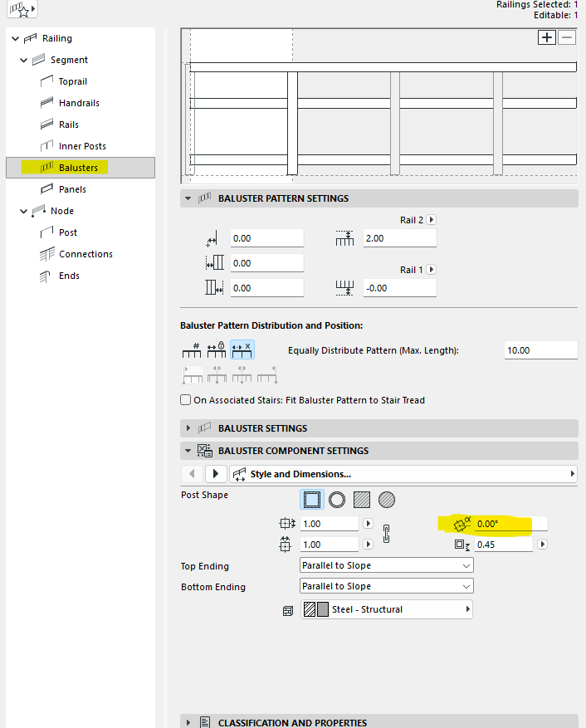Click the rotation angle input field
The width and height of the screenshot is (586, 728).
point(510,524)
